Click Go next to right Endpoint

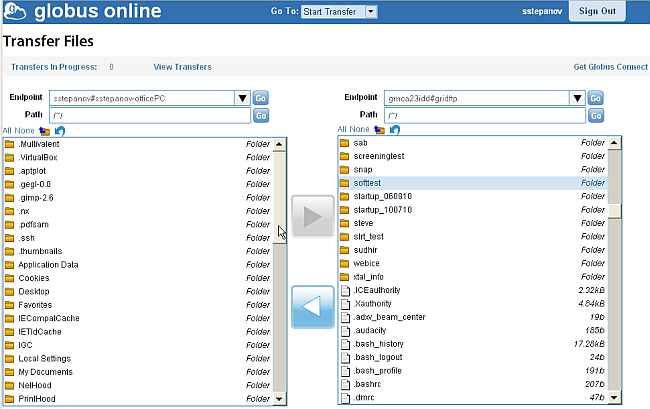[x=596, y=98]
